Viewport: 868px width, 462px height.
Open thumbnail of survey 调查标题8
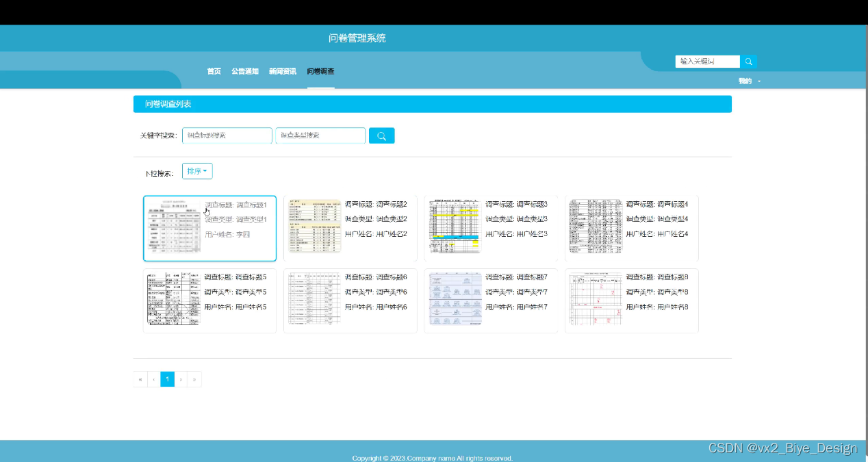tap(596, 298)
